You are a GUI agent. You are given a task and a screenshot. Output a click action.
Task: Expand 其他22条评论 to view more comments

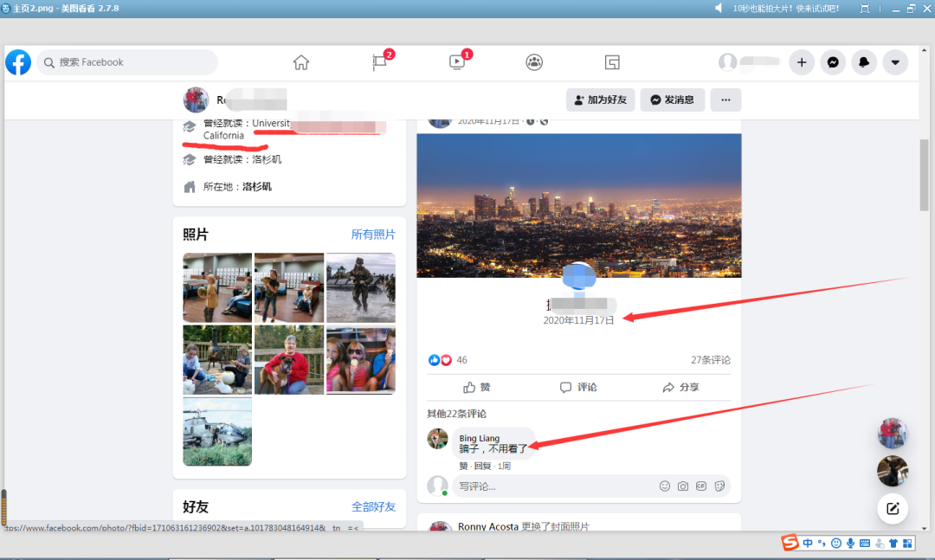(x=456, y=414)
